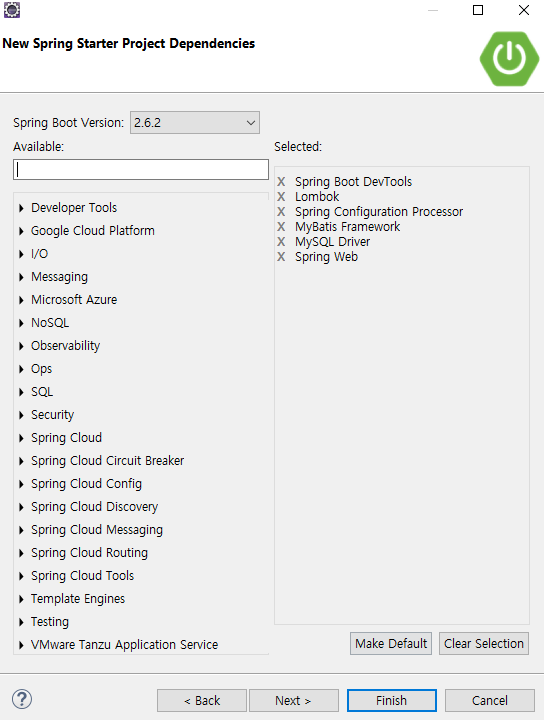
Task: Click the MySQL Driver text
Action: pos(333,242)
